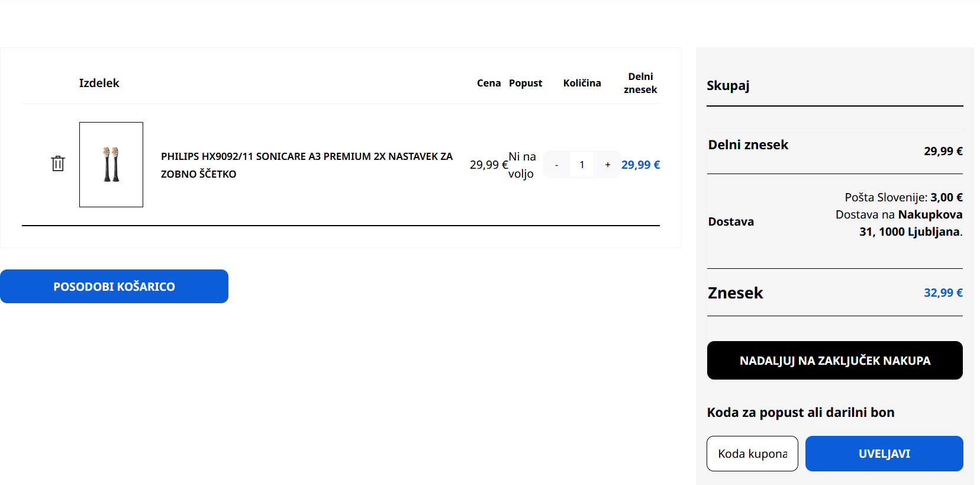
Task: Click the Cena column header
Action: (x=489, y=83)
